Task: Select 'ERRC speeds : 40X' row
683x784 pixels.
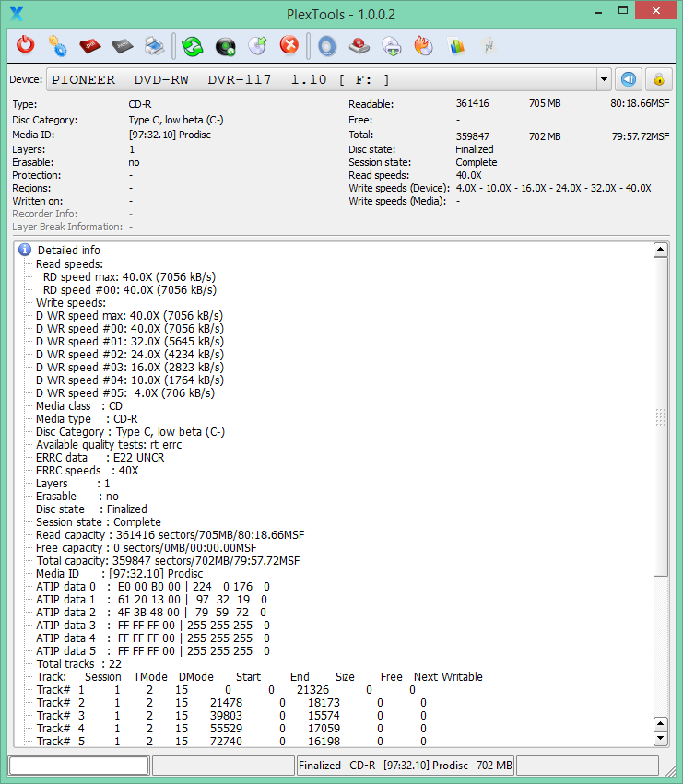Action: (x=88, y=471)
